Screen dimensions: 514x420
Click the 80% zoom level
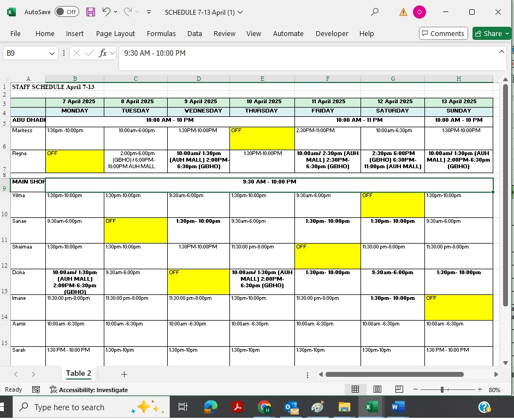[x=494, y=389]
